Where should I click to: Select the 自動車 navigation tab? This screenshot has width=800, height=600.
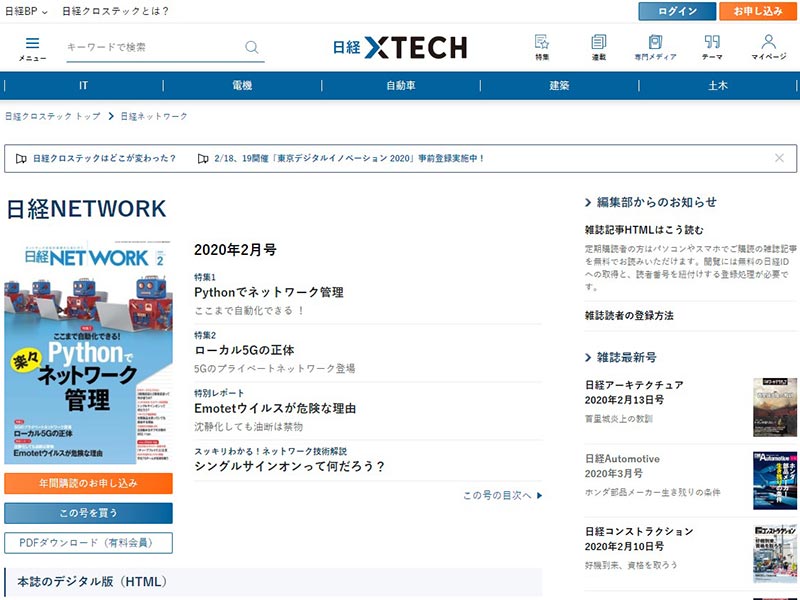tap(401, 85)
